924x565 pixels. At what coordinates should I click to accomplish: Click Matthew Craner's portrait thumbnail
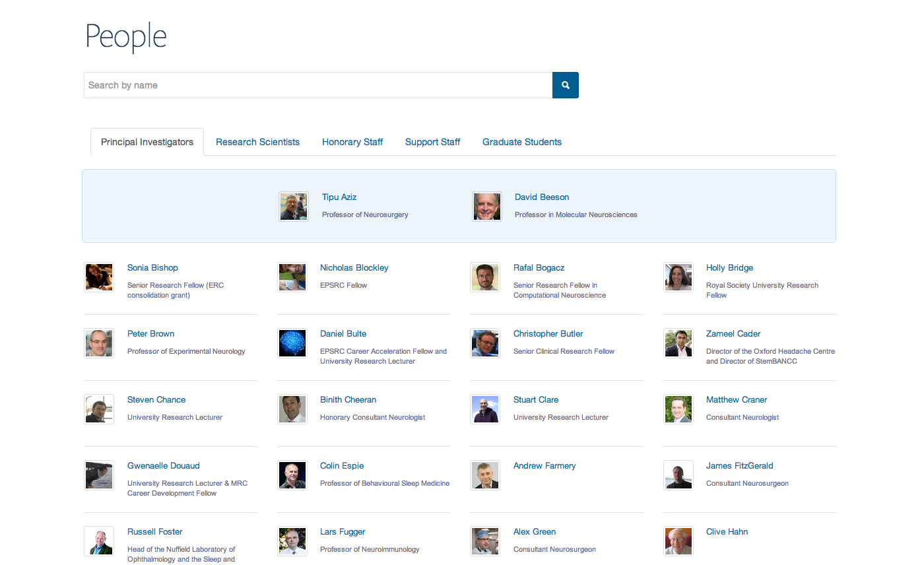[678, 409]
